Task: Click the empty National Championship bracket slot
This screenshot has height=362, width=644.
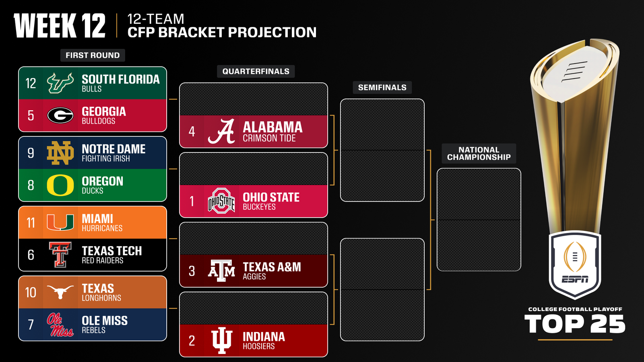Action: pos(479,220)
